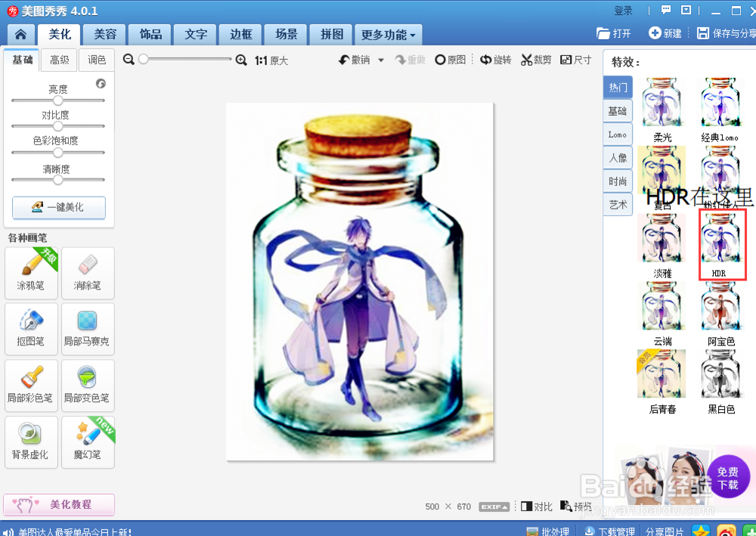Click the zoom in magnifier icon

(241, 60)
